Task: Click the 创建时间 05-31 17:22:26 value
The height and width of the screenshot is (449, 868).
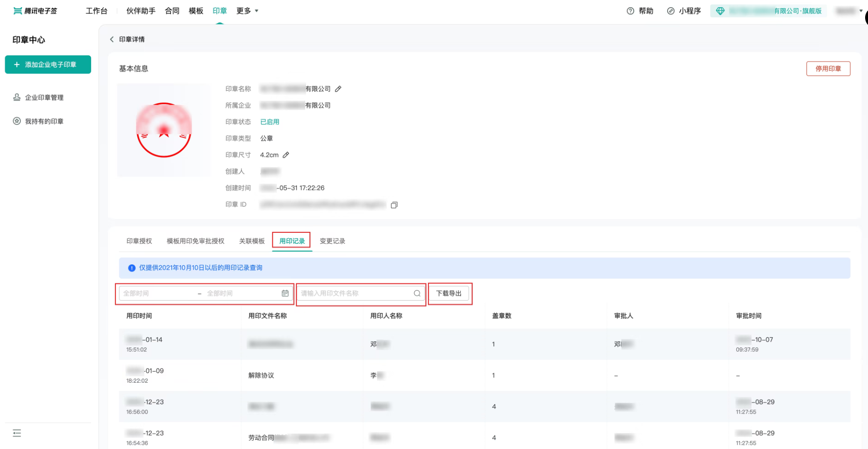Action: point(292,188)
